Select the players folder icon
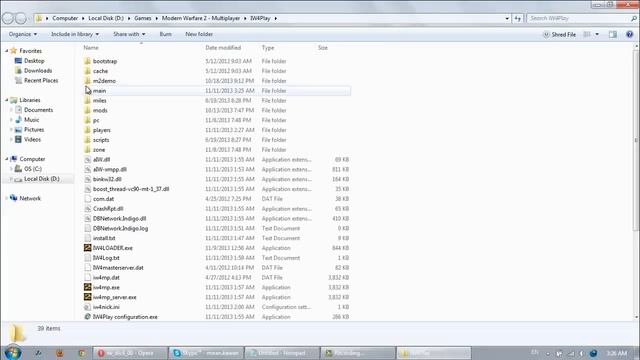The width and height of the screenshot is (640, 360). (87, 130)
